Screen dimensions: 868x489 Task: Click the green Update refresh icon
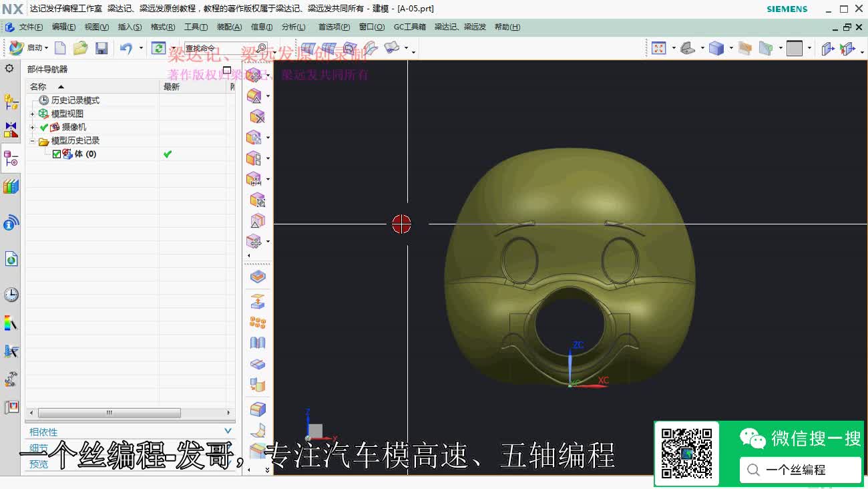click(x=158, y=48)
